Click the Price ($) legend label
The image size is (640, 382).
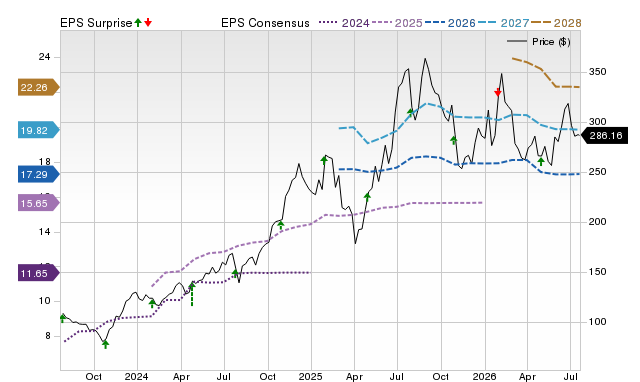point(551,42)
